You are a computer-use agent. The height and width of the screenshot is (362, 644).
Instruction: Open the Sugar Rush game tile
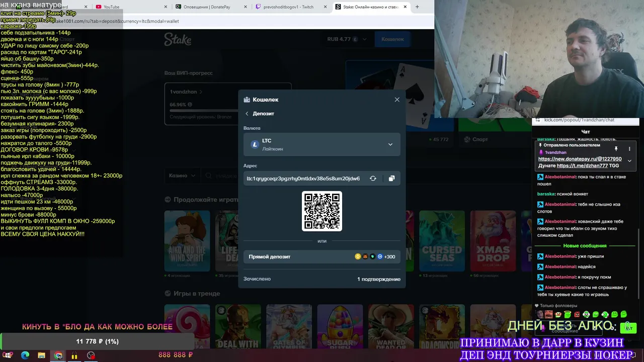coord(340,326)
